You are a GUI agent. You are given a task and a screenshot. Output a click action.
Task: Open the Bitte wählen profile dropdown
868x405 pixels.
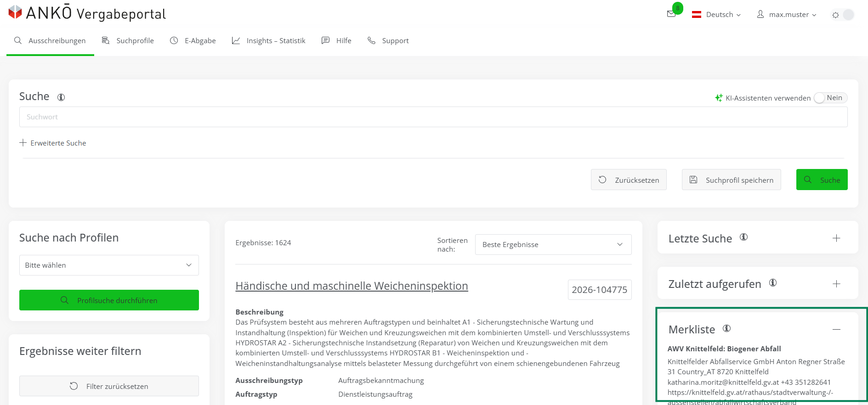pos(109,265)
